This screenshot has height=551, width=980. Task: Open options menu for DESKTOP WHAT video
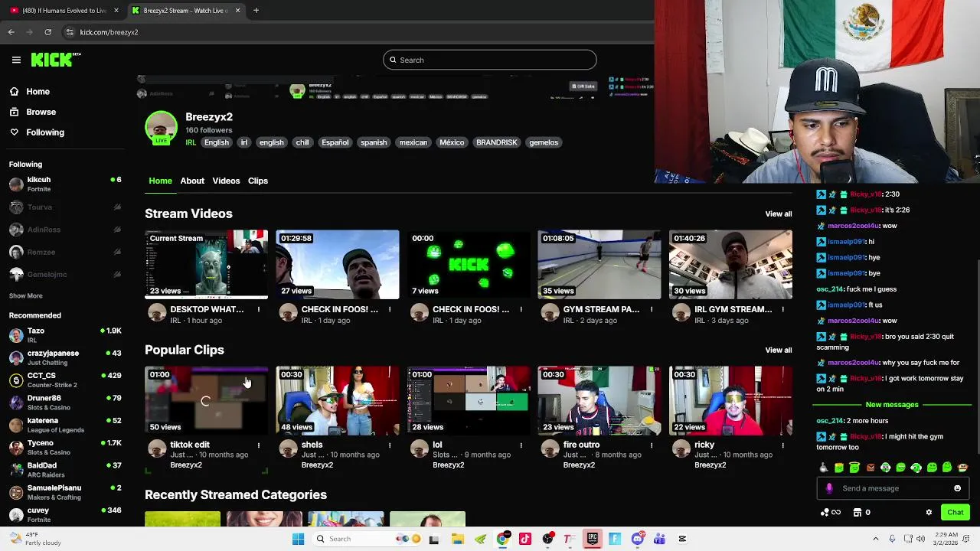pyautogui.click(x=259, y=309)
